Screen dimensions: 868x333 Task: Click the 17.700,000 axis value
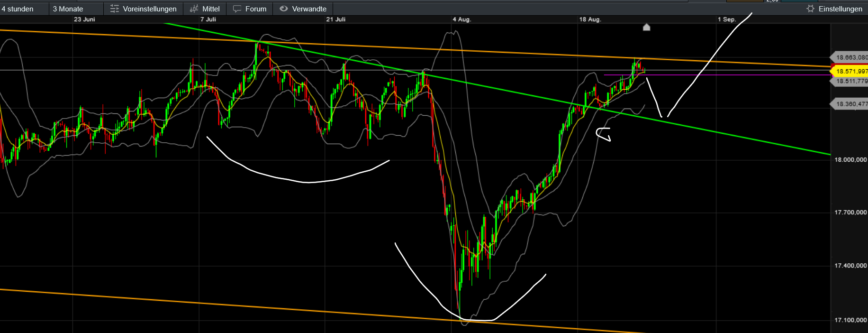coord(850,213)
